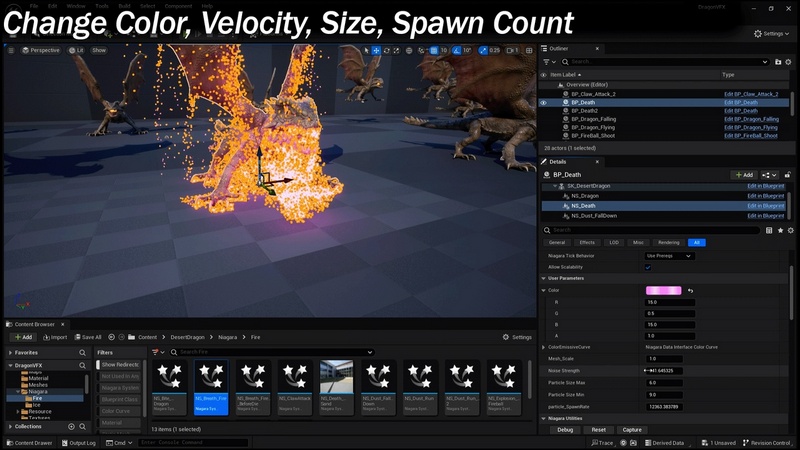Click the green Add button in Details
The image size is (800, 450).
coord(743,174)
